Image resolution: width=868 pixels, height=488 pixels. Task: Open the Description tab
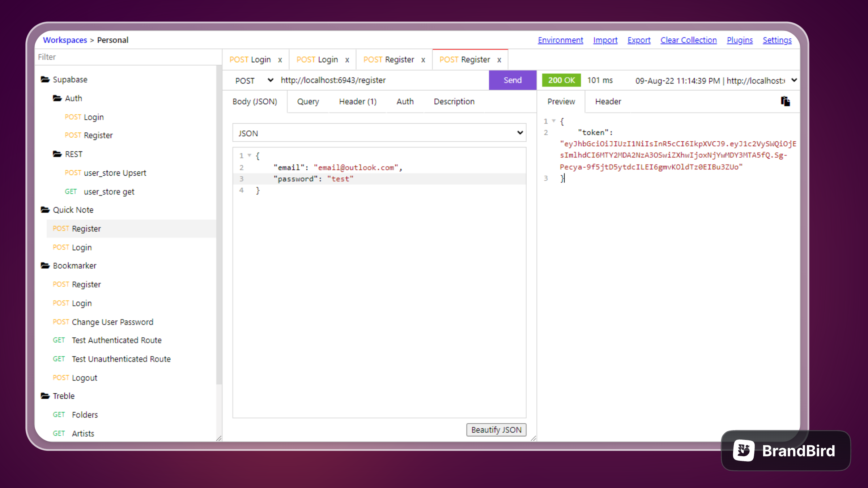click(x=454, y=102)
